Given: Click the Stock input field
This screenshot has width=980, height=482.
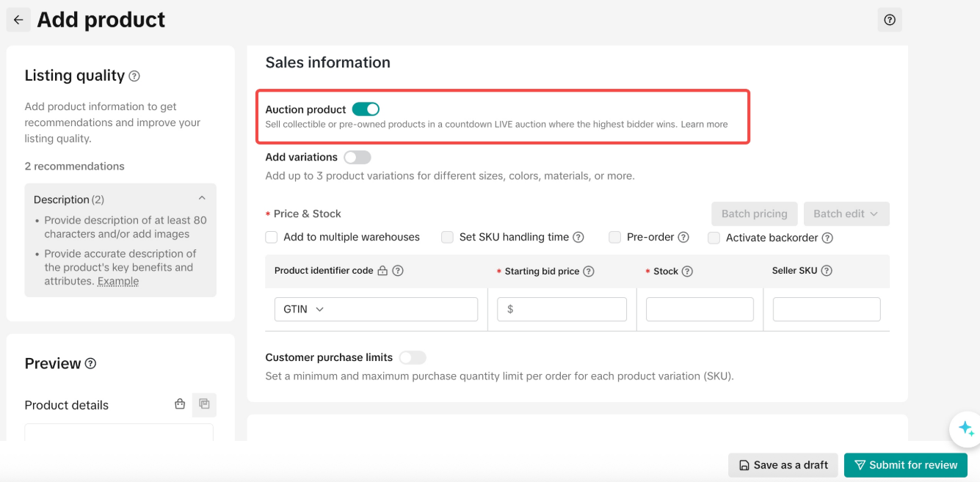Looking at the screenshot, I should pyautogui.click(x=700, y=310).
